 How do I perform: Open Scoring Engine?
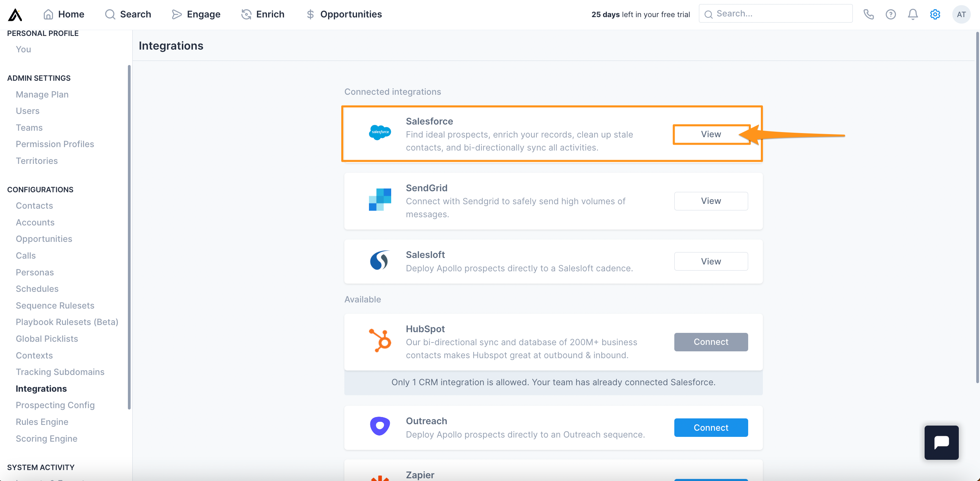[x=47, y=439]
